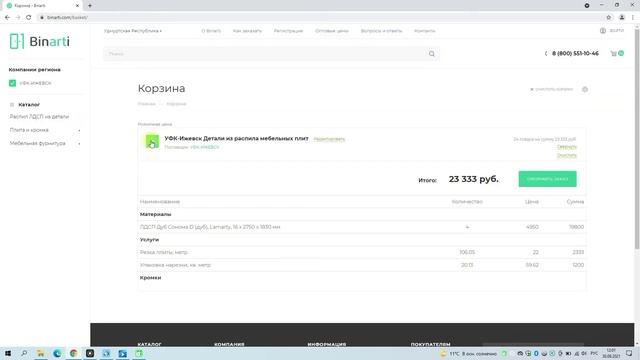Open File Explorer from taskbar
640x360 pixels.
[x=41, y=353]
